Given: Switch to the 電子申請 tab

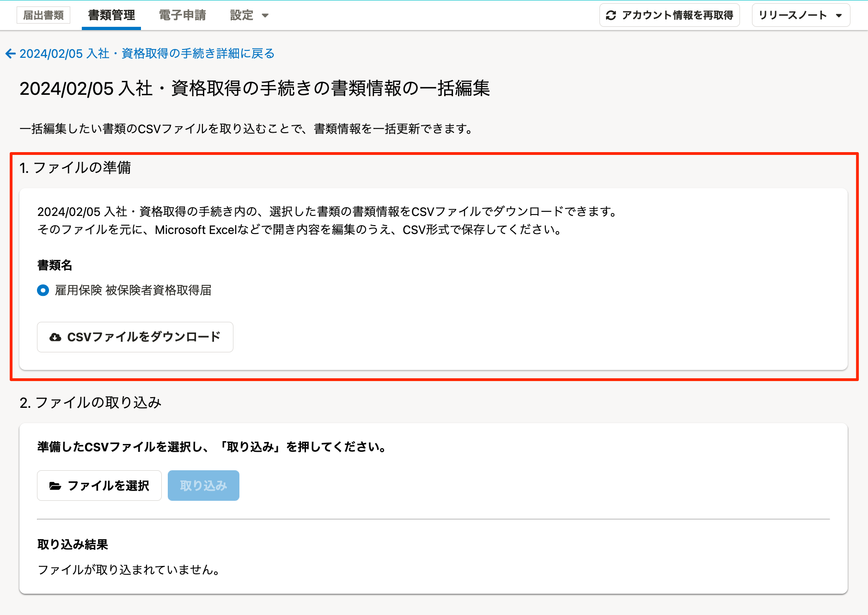Looking at the screenshot, I should click(183, 14).
